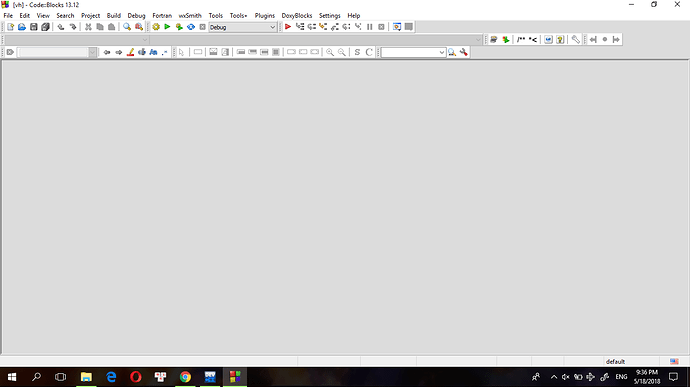Toggle the S source button
This screenshot has width=690, height=387.
(x=357, y=52)
